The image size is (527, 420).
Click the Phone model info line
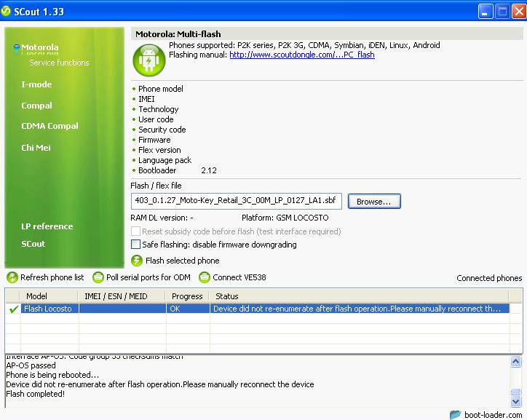pos(161,89)
